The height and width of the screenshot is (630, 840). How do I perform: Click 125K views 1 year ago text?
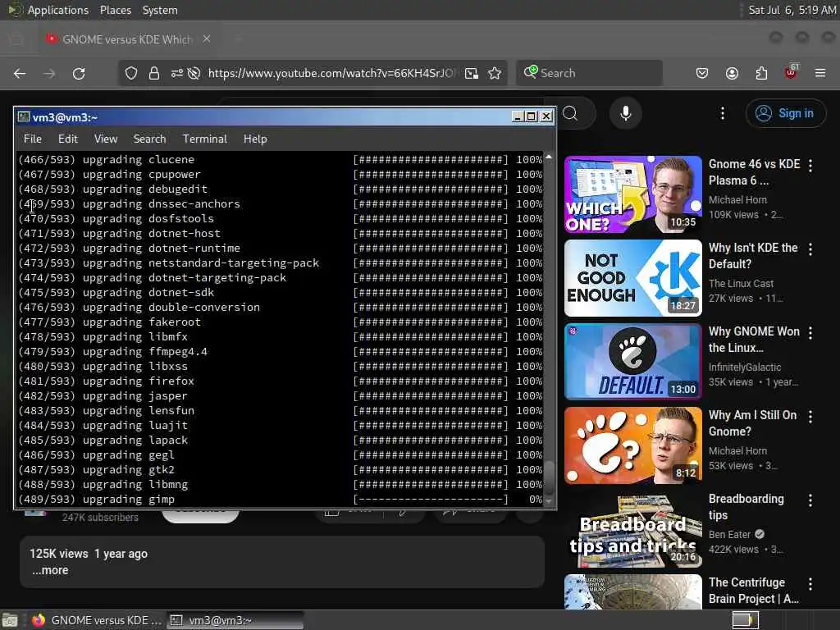point(89,554)
